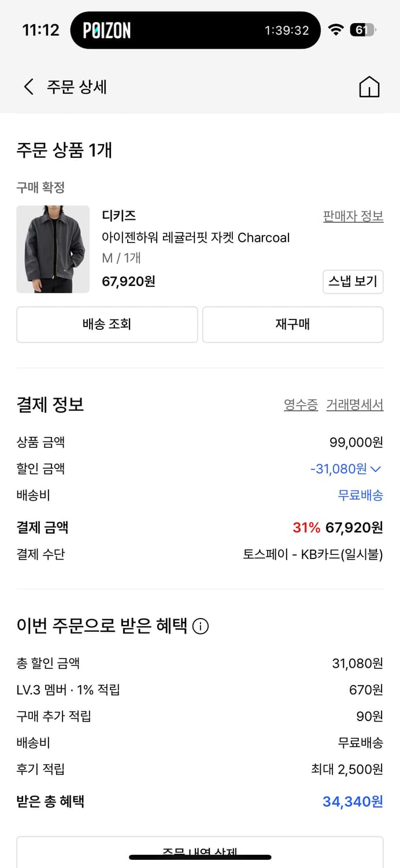Image resolution: width=400 pixels, height=868 pixels.
Task: Click the 재구매 repurchase button
Action: tap(292, 325)
